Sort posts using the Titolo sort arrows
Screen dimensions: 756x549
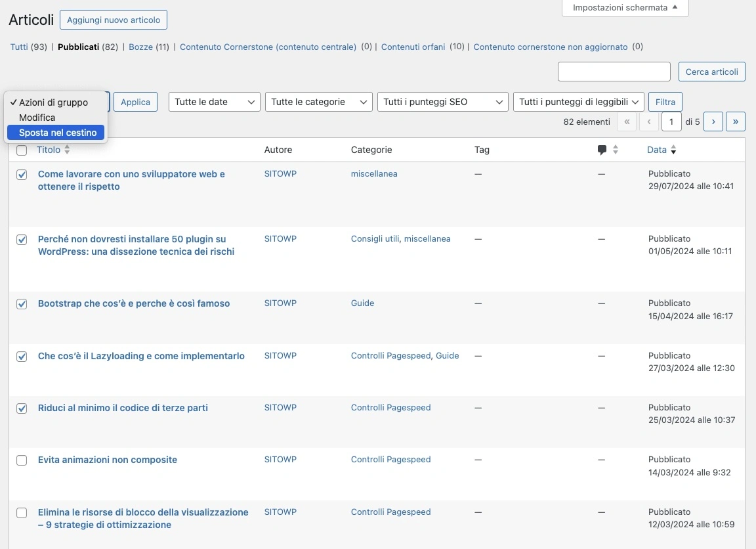pyautogui.click(x=66, y=149)
